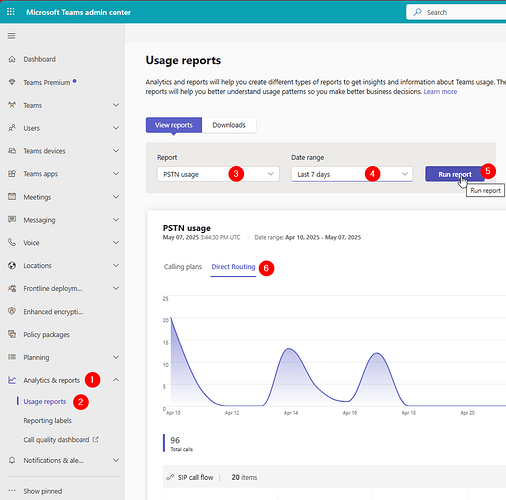
Task: Click the Teams group icon in sidebar
Action: point(12,105)
